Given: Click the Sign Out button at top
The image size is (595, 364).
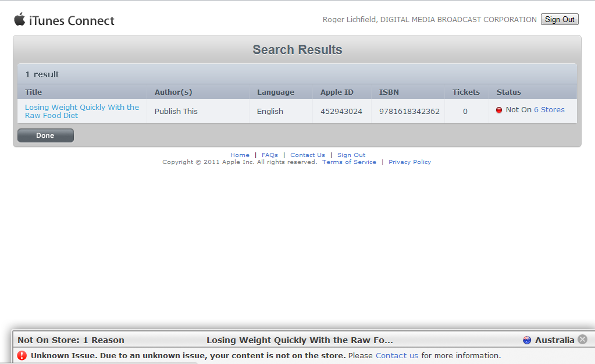Looking at the screenshot, I should coord(560,19).
